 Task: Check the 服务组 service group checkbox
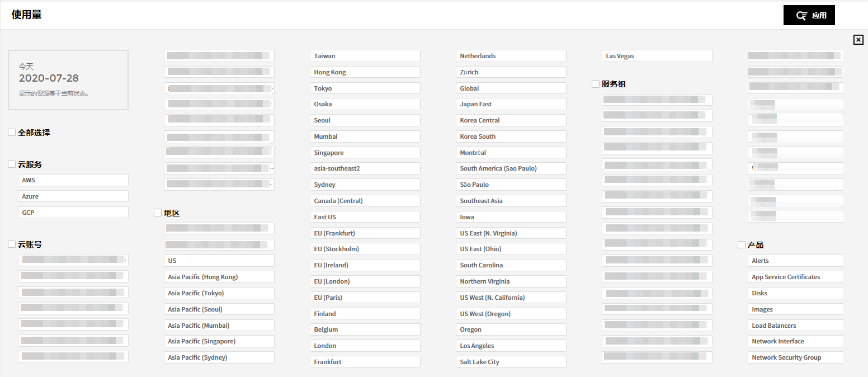596,84
